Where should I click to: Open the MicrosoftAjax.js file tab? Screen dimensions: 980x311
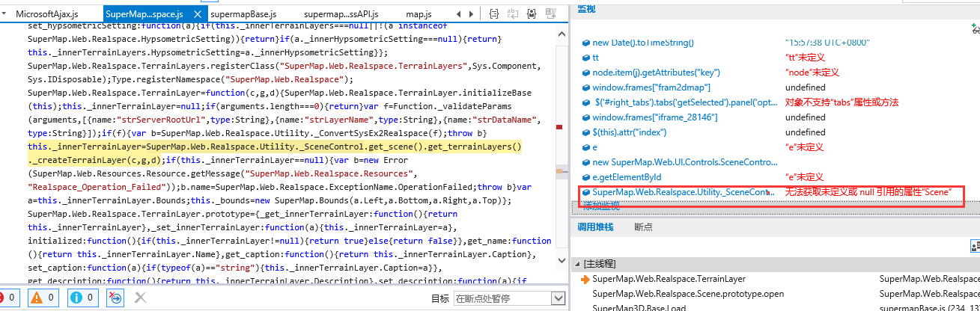coord(46,14)
